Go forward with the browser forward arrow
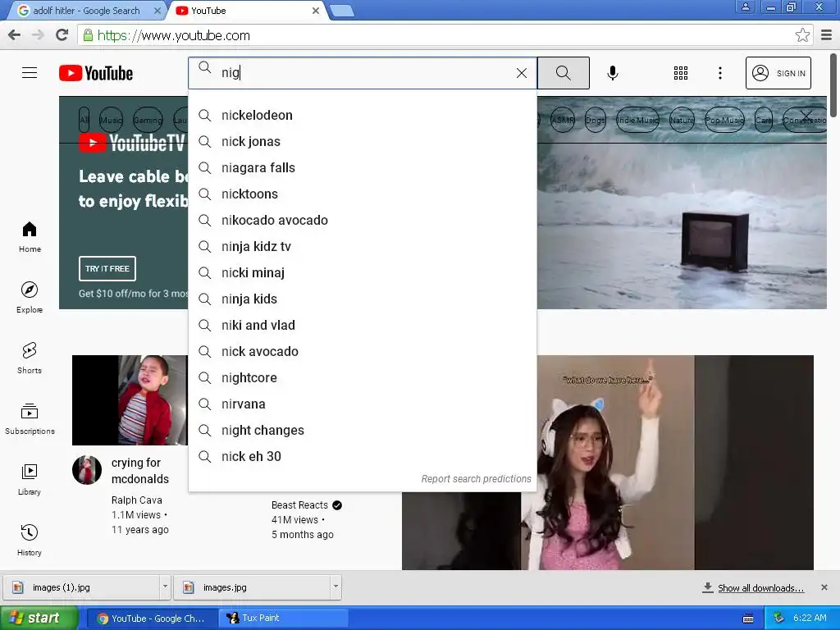 (x=38, y=35)
